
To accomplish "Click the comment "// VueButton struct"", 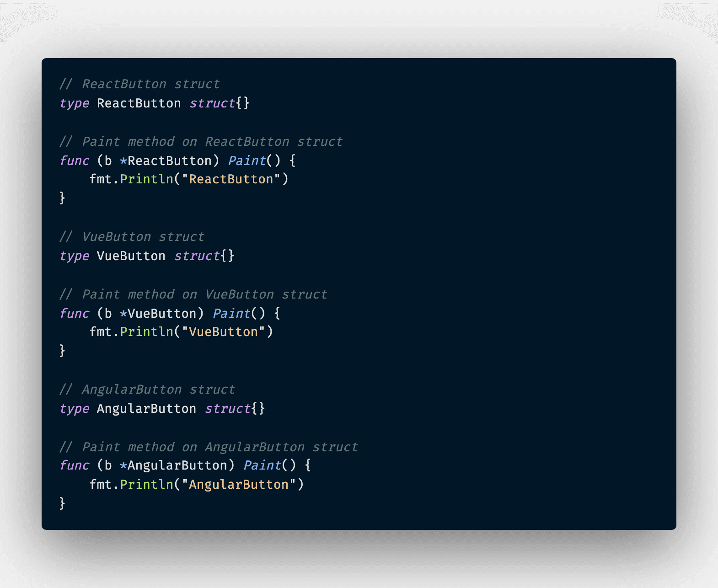I will click(x=132, y=237).
